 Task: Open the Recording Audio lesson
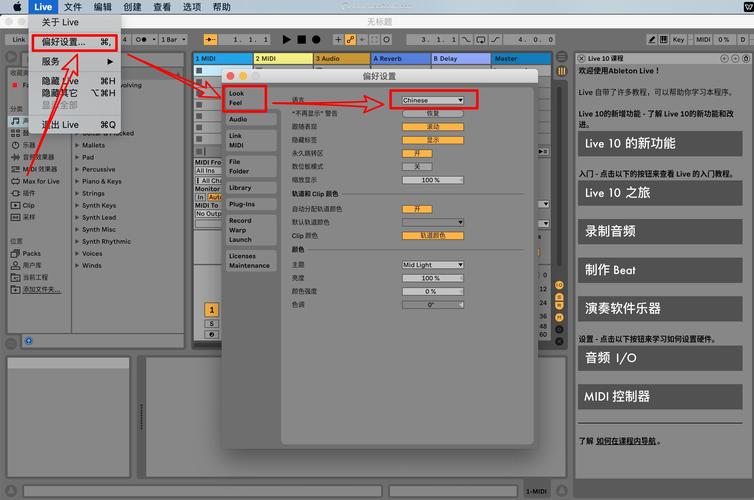[x=660, y=231]
